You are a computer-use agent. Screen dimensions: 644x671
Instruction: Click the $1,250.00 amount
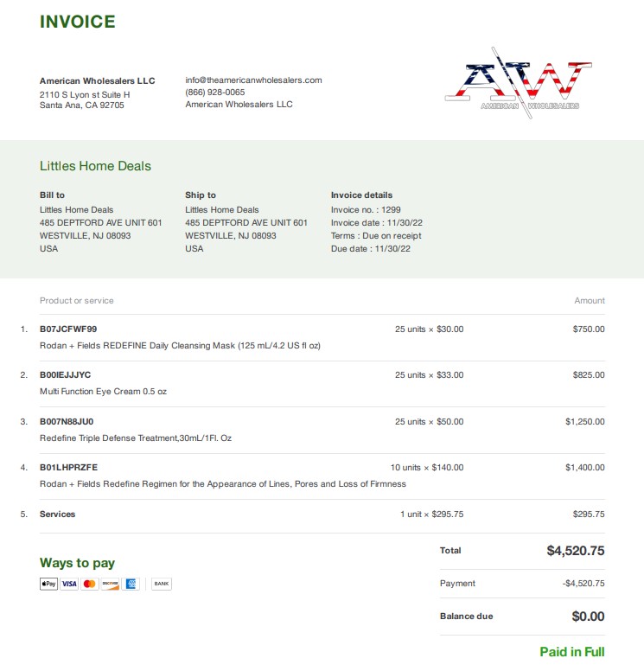point(585,421)
